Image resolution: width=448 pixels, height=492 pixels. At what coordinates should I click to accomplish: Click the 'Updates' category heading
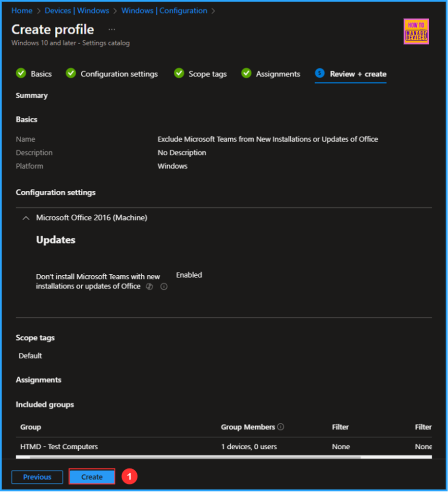[x=56, y=240]
